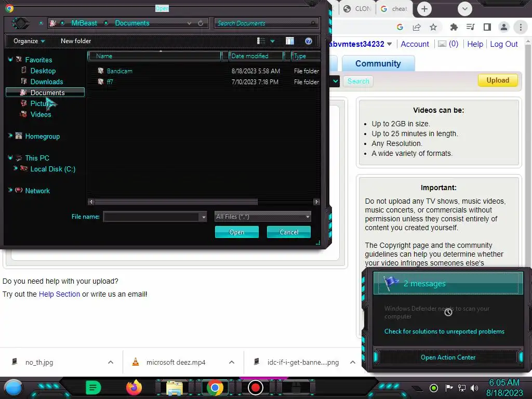532x399 pixels.
Task: Open Chrome tab search chevron
Action: pyautogui.click(x=465, y=9)
